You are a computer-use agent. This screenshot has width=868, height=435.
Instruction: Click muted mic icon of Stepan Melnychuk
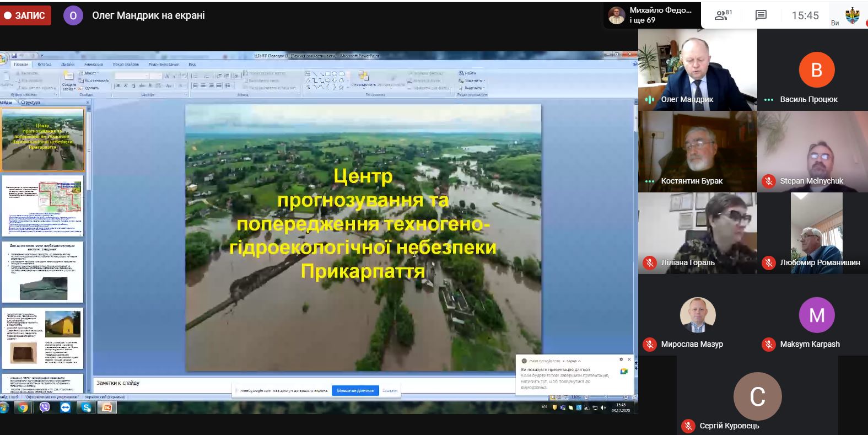coord(768,181)
